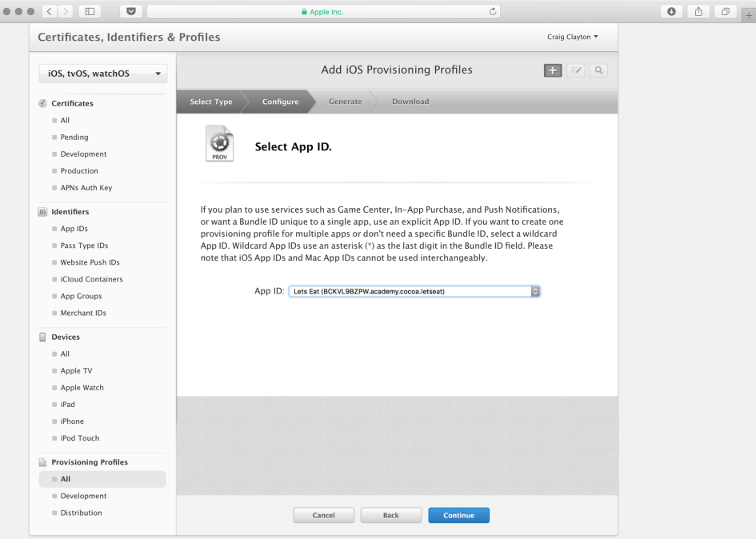The image size is (756, 539).
Task: Select All under Provisioning Profiles
Action: pyautogui.click(x=102, y=479)
